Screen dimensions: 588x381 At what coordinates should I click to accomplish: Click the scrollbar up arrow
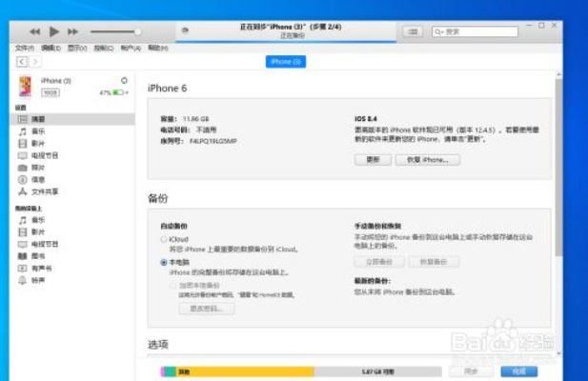558,75
